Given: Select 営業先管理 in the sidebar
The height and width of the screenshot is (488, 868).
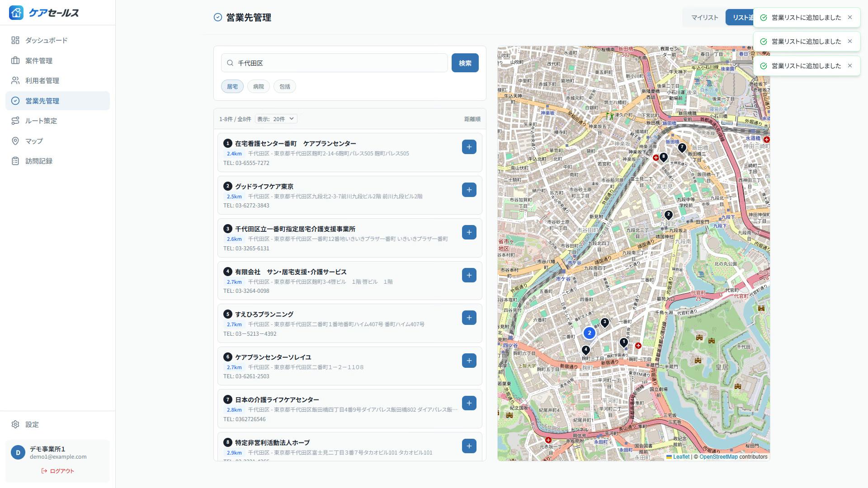Looking at the screenshot, I should point(57,101).
